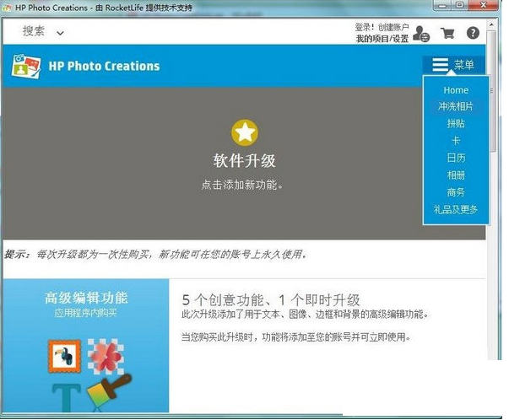This screenshot has width=509, height=420.
Task: Select 拼贴 from the menu
Action: point(456,123)
